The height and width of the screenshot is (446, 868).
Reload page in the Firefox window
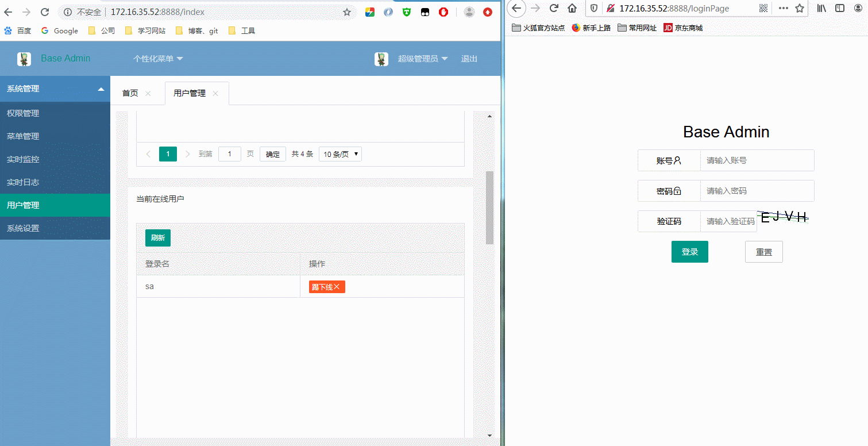click(x=554, y=8)
